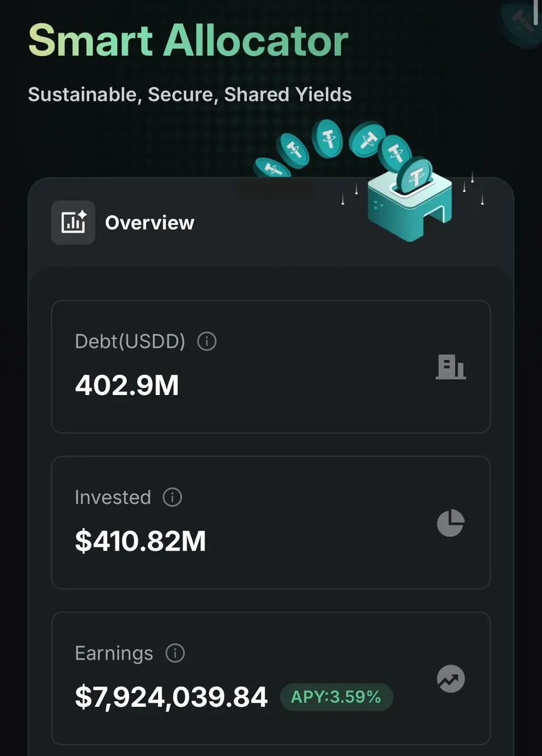The width and height of the screenshot is (542, 756).
Task: Open the Debt(USDD) info tooltip icon
Action: (207, 341)
